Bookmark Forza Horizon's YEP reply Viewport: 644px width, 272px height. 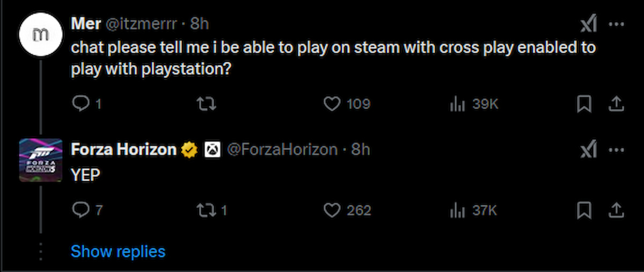pyautogui.click(x=584, y=210)
